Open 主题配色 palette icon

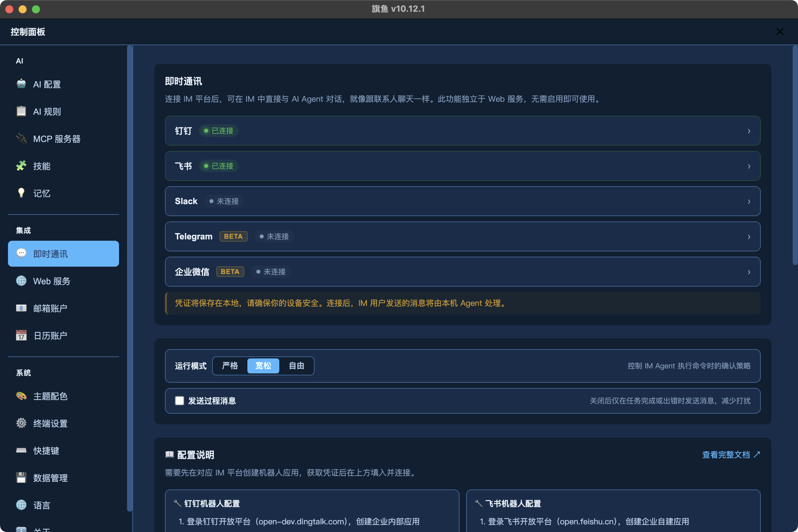[x=21, y=396]
